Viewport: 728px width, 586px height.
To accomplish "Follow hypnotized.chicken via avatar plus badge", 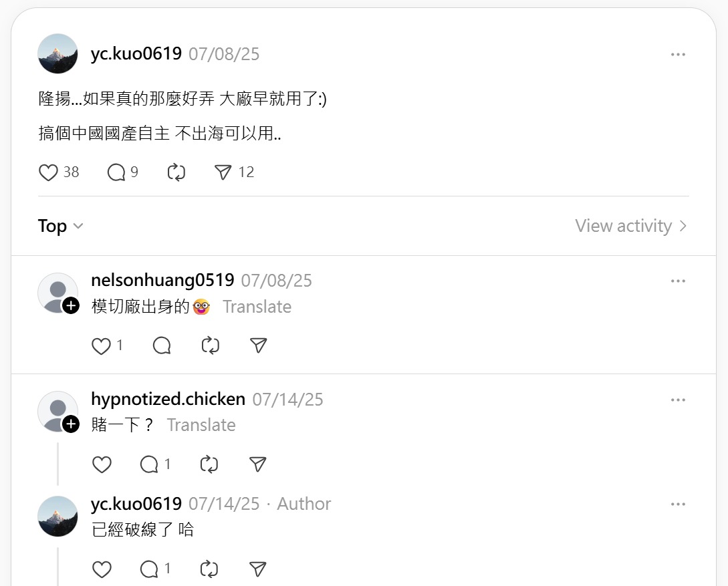I will pyautogui.click(x=71, y=424).
